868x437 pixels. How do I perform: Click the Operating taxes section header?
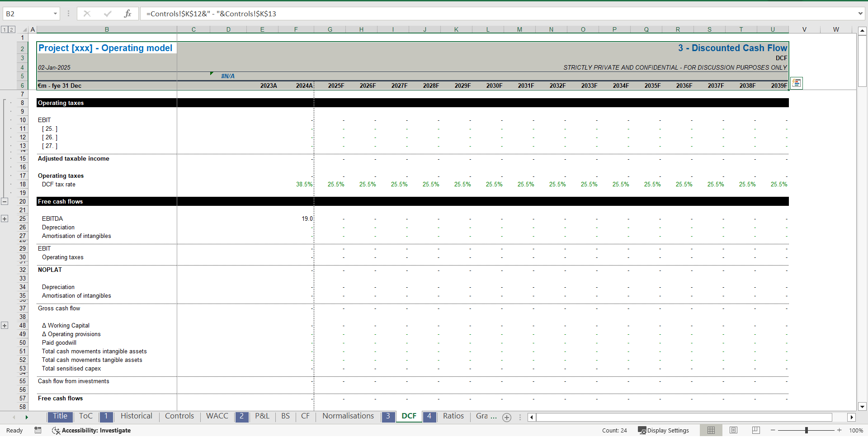coord(61,103)
